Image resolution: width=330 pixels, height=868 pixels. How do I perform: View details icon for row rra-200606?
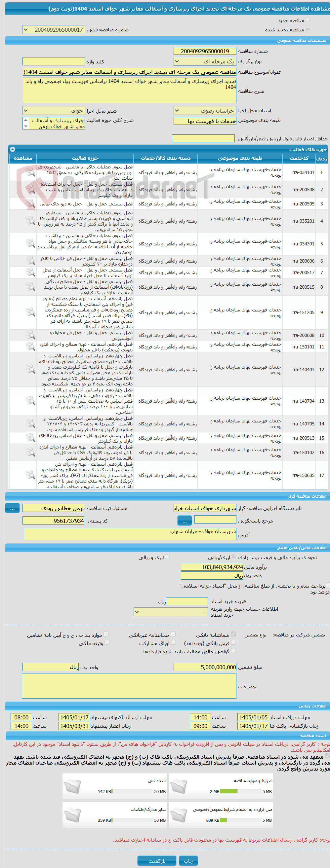point(30,261)
